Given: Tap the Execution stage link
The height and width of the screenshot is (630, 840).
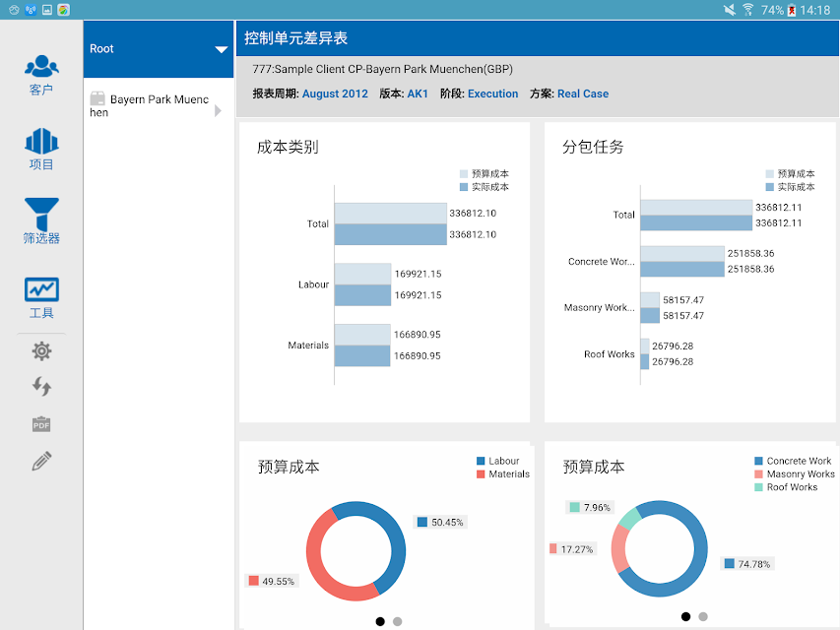Looking at the screenshot, I should (492, 94).
